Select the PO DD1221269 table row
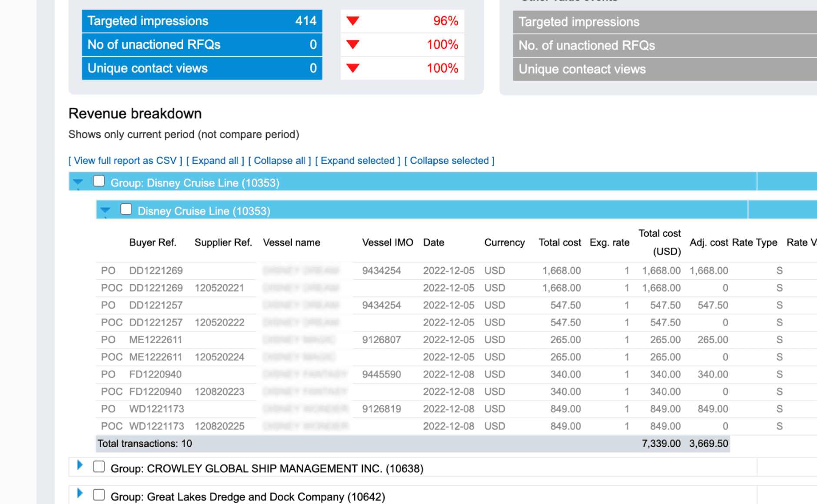The height and width of the screenshot is (504, 817). pos(456,271)
